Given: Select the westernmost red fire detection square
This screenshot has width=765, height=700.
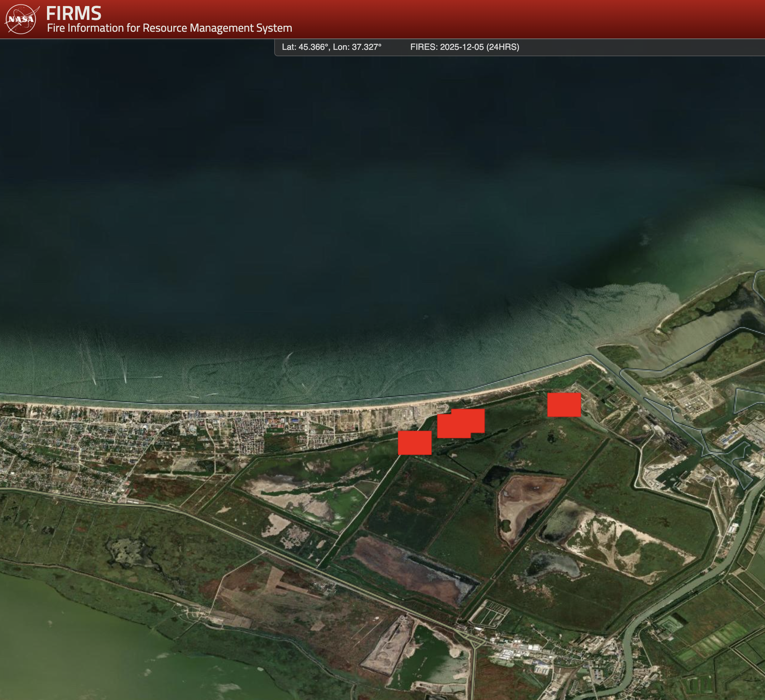Looking at the screenshot, I should 415,443.
